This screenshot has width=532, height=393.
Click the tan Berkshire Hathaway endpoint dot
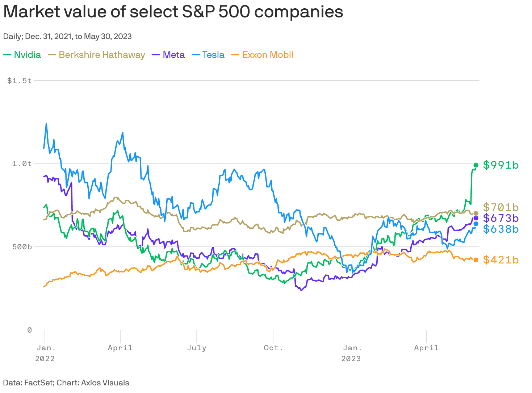pos(476,214)
